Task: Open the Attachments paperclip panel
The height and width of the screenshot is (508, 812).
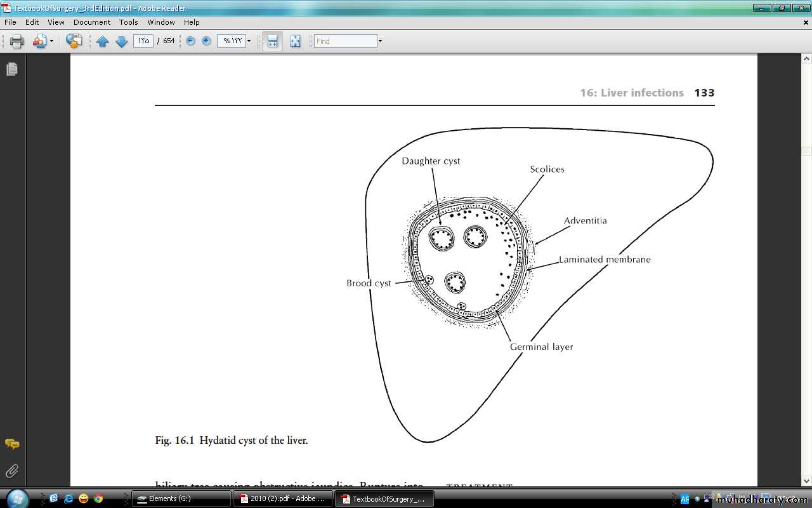Action: pyautogui.click(x=12, y=471)
